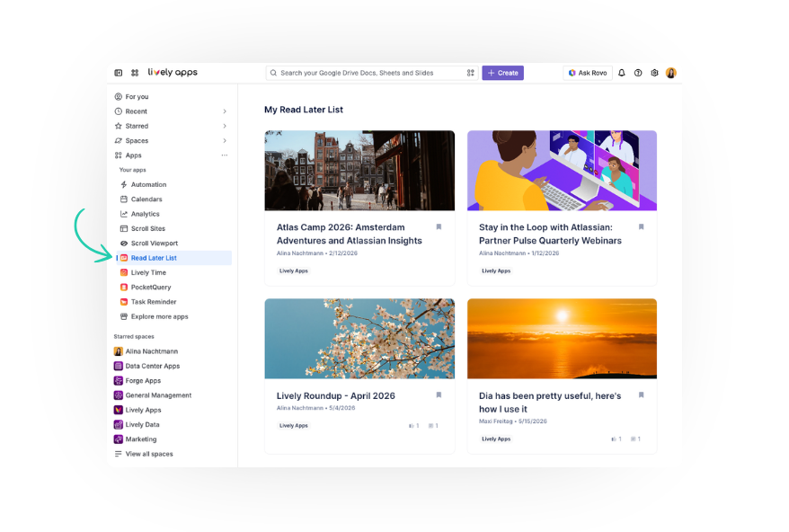Open the Dia has been pretty useful article
This screenshot has width=789, height=532.
tap(550, 403)
